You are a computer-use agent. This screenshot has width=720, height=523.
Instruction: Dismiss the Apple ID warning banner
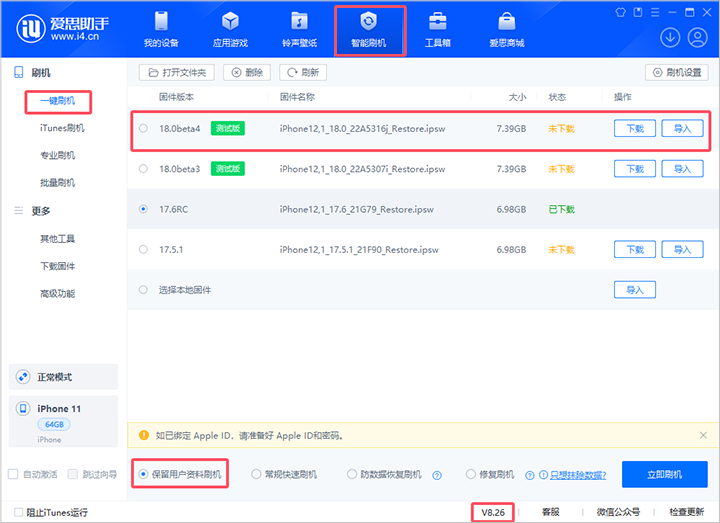pos(703,435)
